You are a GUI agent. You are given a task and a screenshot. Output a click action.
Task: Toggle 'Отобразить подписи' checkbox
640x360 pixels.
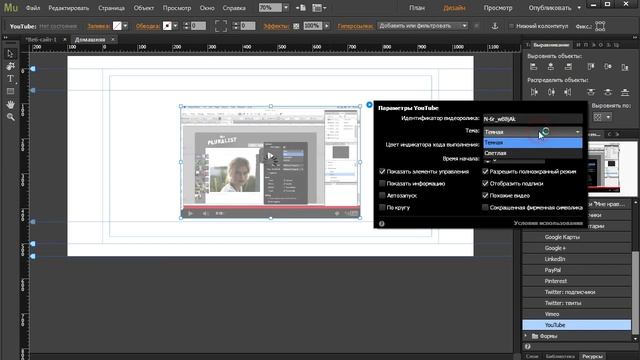(485, 183)
